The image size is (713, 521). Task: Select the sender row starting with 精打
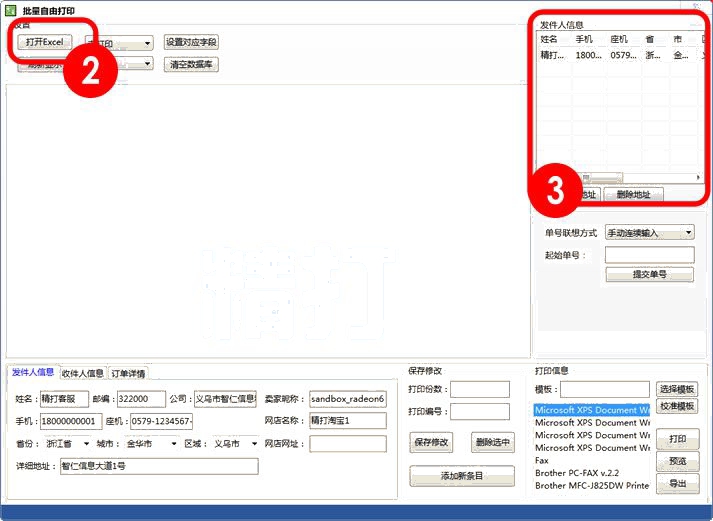pyautogui.click(x=621, y=55)
